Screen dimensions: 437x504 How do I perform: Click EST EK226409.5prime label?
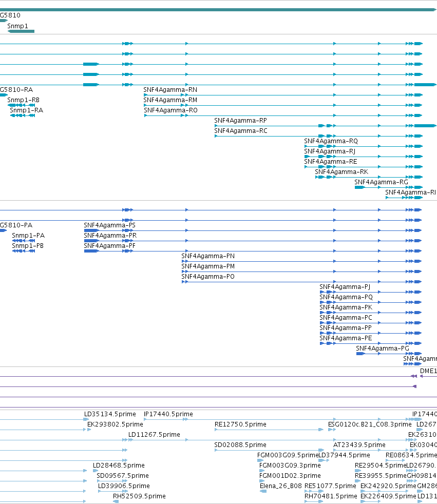tap(388, 497)
